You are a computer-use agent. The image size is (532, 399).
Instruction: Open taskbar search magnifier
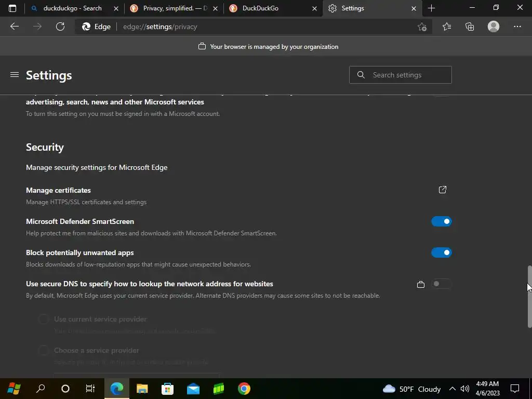[x=41, y=388]
